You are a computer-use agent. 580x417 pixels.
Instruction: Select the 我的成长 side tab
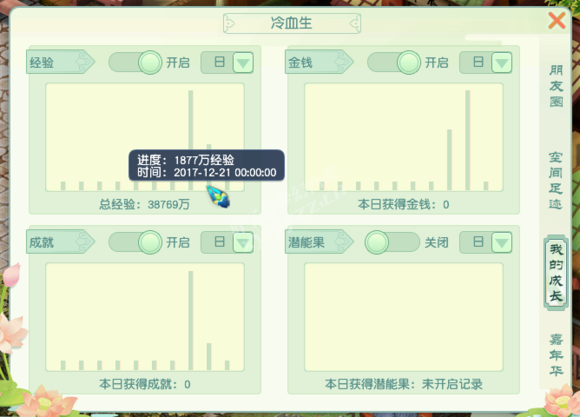point(556,272)
